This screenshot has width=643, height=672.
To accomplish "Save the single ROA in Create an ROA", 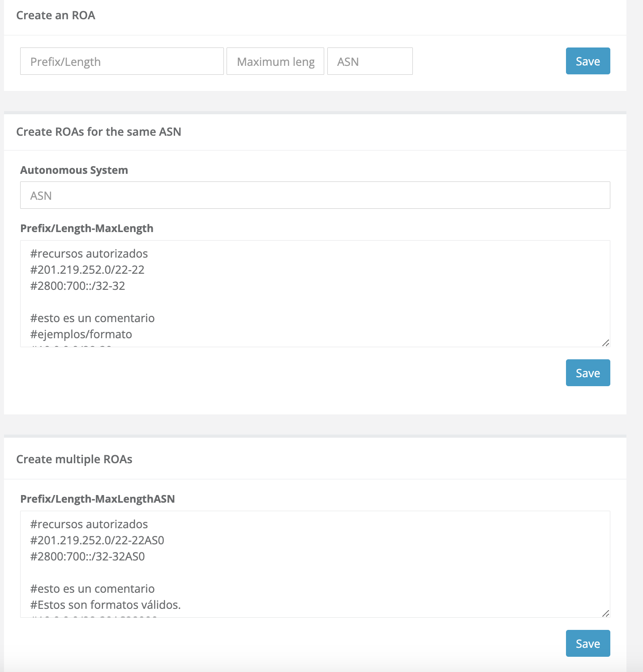I will coord(587,61).
